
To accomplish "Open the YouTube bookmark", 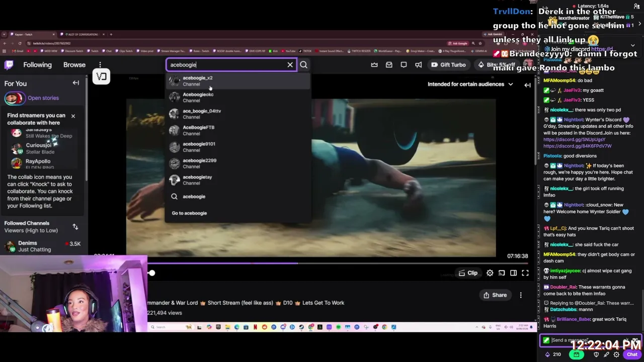I will coord(289,51).
